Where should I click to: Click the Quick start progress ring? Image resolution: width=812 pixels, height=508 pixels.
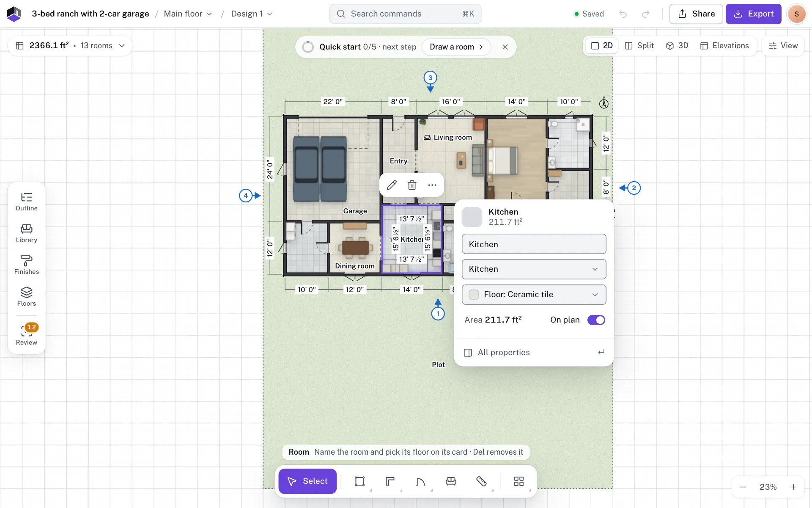[308, 47]
